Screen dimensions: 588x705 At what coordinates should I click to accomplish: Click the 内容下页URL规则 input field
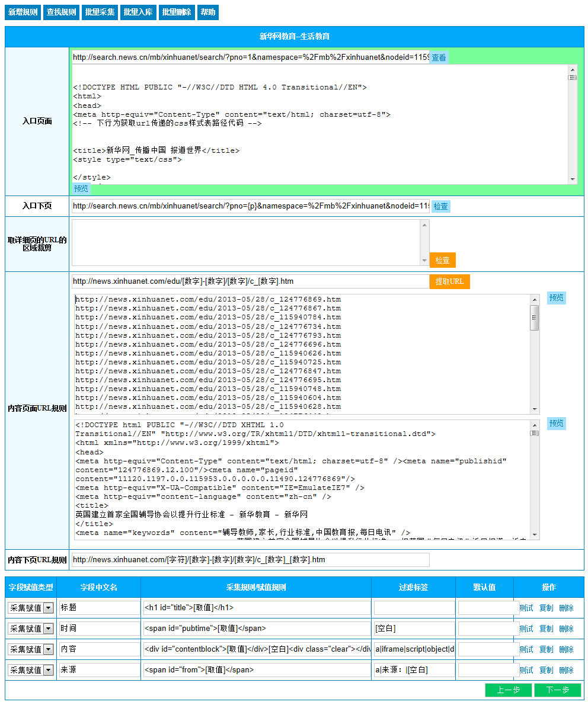250,560
